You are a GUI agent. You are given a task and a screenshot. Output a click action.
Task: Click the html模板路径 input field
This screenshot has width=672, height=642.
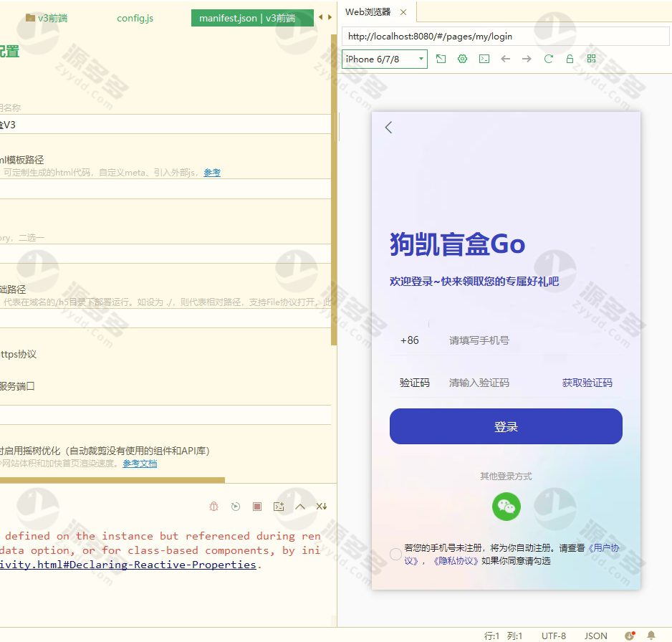point(165,189)
